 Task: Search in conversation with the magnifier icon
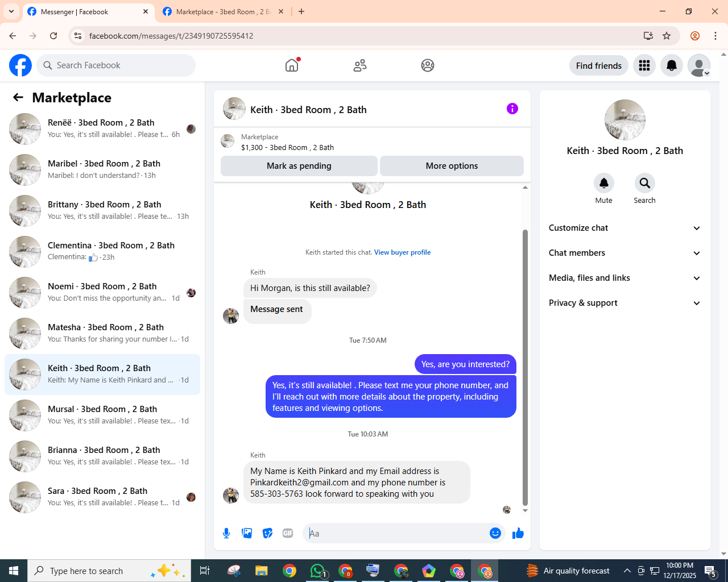(x=644, y=183)
